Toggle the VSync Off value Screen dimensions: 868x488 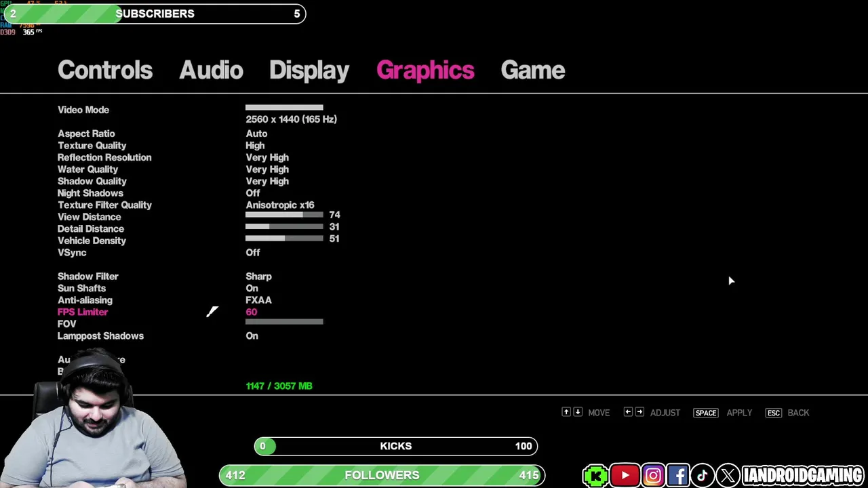pyautogui.click(x=253, y=252)
